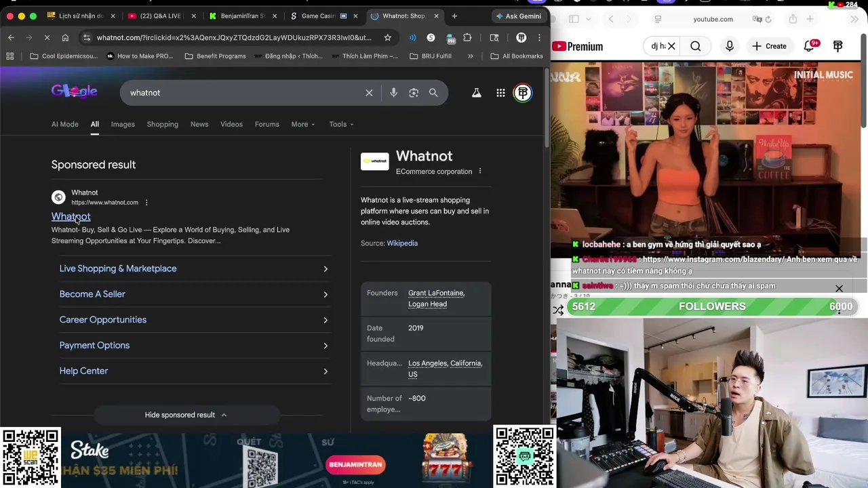Open more options for Whatnot sponsored result
868x488 pixels.
[146, 203]
